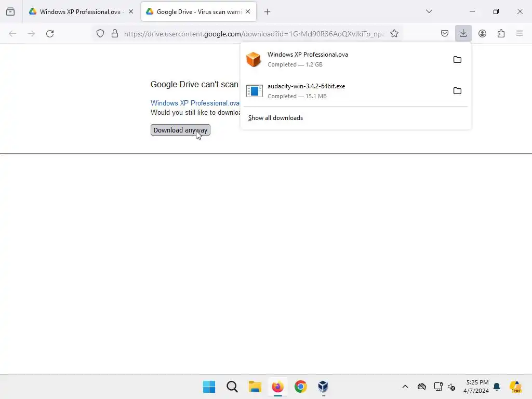Open Firefox account menu
This screenshot has width=532, height=399.
(482, 34)
